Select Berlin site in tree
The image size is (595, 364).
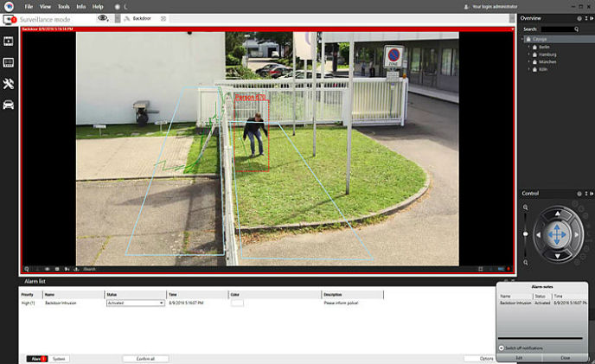[544, 47]
